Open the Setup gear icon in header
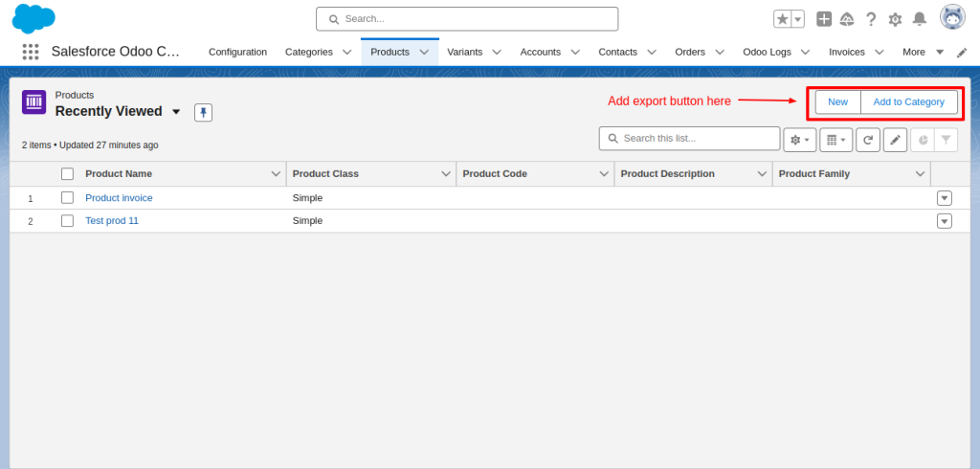Screen dimensions: 980x469 point(895,19)
